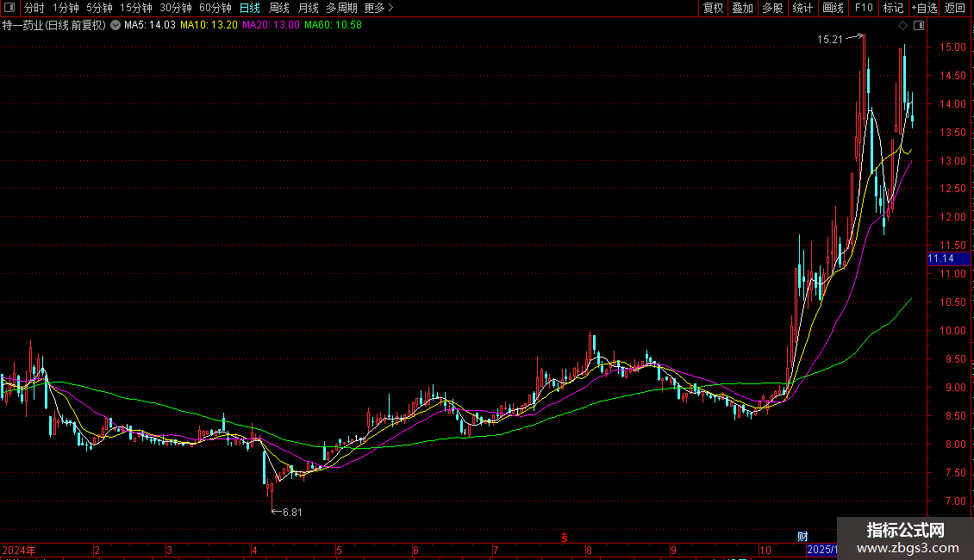This screenshot has height=560, width=974.
Task: Select the 1分钟 period tab
Action: click(66, 8)
